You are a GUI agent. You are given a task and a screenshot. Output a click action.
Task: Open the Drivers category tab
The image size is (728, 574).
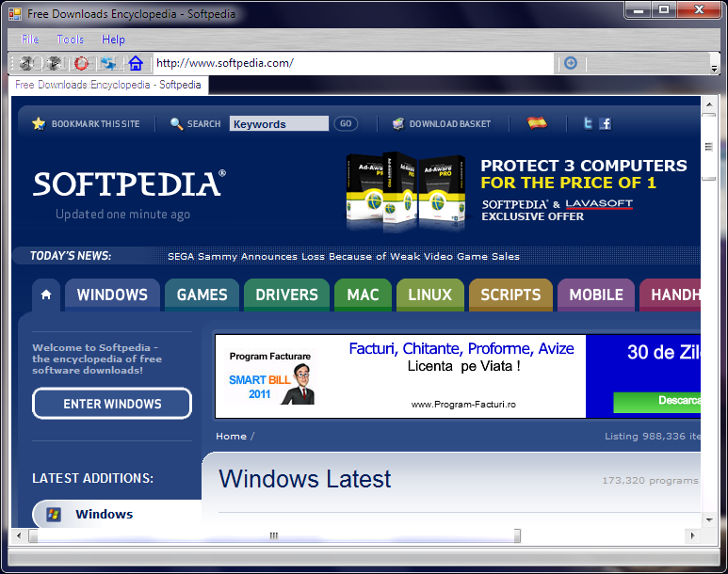286,295
